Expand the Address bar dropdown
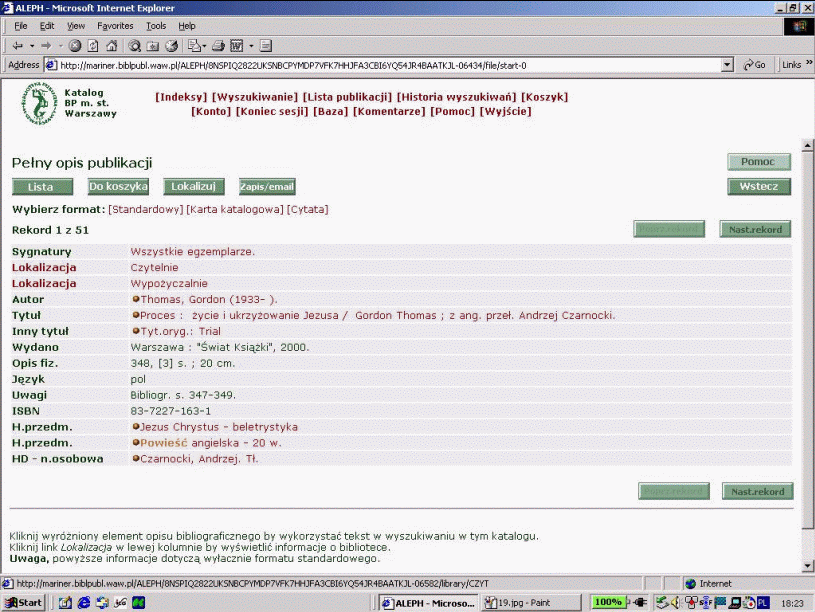Viewport: 815px width, 612px height. (727, 65)
